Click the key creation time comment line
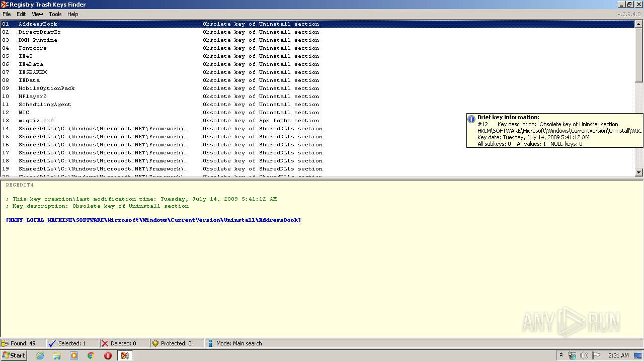This screenshot has width=644, height=362. click(141, 199)
